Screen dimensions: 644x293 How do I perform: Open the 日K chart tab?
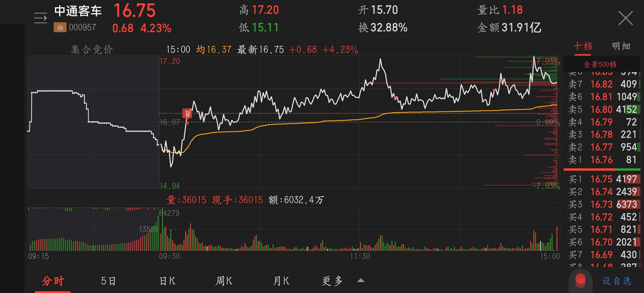[167, 281]
